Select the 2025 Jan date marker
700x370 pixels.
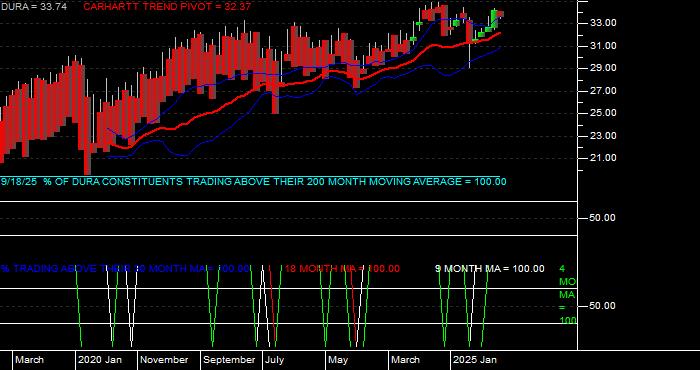[474, 360]
